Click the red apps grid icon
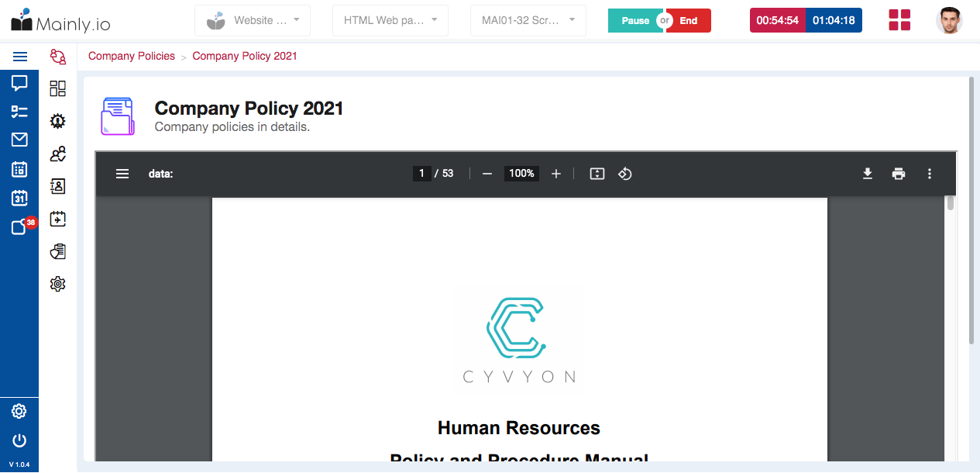Screen dimensions: 980x473 tap(899, 20)
